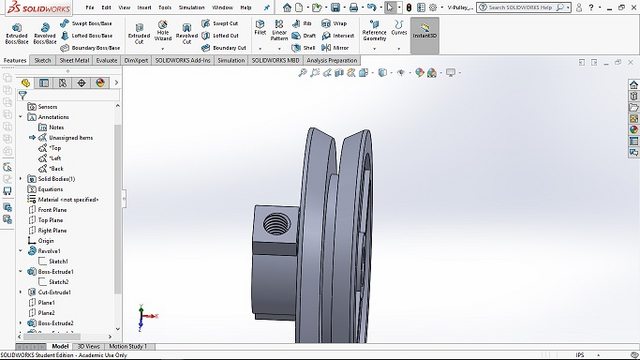Switch to the Sketch tab
This screenshot has width=640, height=360.
click(42, 60)
